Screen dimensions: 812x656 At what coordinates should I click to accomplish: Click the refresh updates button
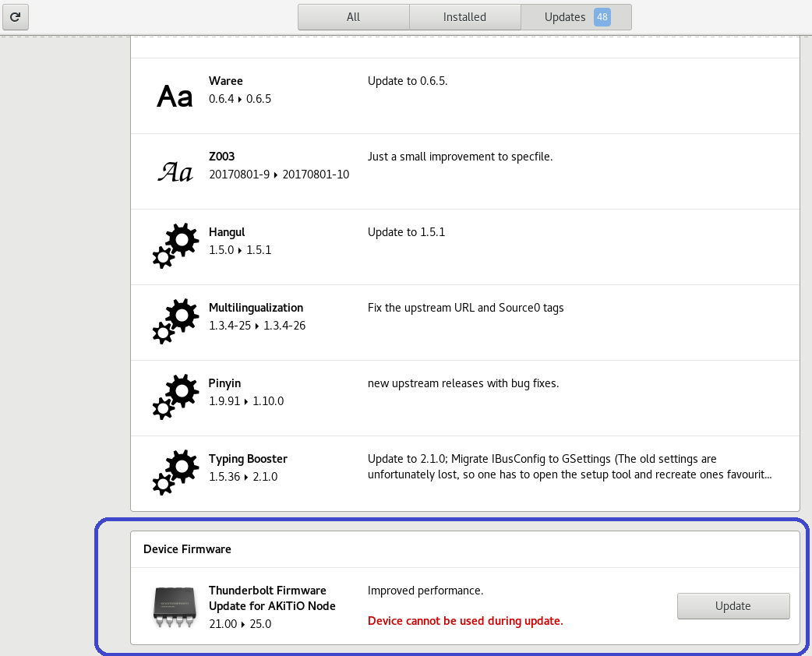click(x=15, y=16)
